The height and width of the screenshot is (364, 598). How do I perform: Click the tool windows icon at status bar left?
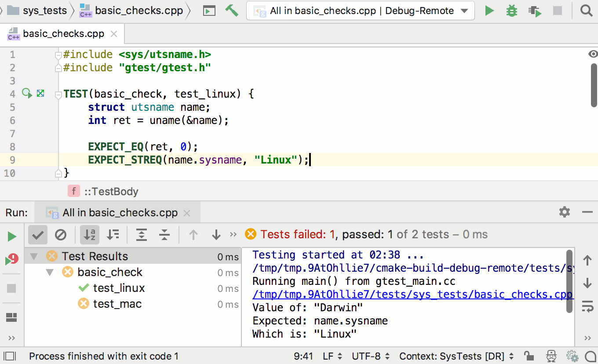(10, 356)
